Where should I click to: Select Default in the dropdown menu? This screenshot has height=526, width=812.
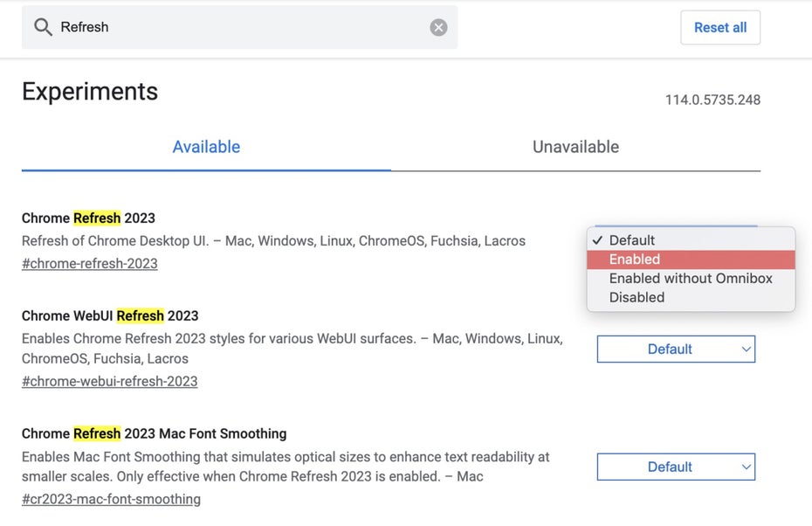pos(691,240)
